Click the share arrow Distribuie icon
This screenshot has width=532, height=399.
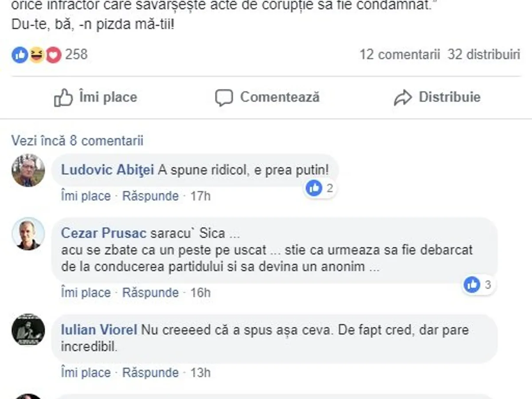tap(403, 98)
